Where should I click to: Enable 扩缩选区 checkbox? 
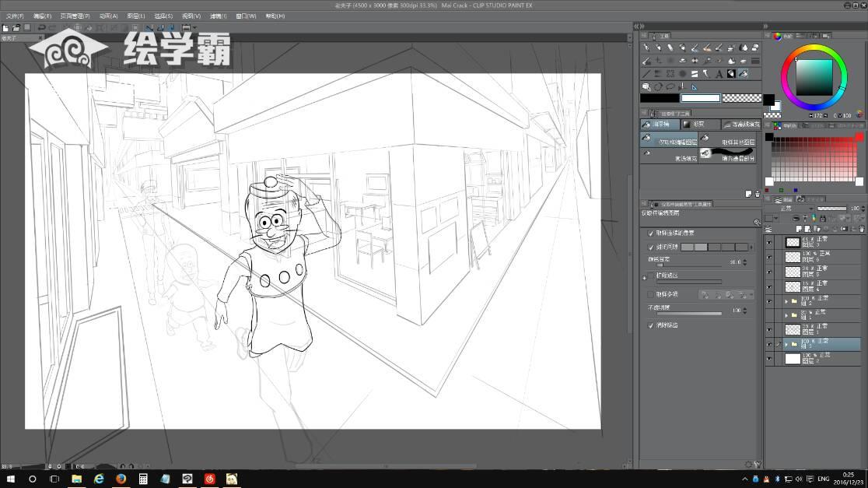(651, 276)
